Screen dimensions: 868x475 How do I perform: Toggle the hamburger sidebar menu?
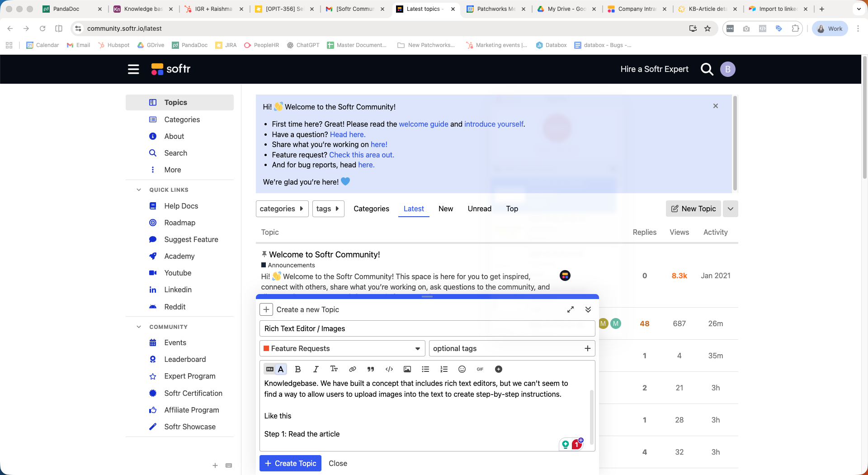pyautogui.click(x=133, y=69)
